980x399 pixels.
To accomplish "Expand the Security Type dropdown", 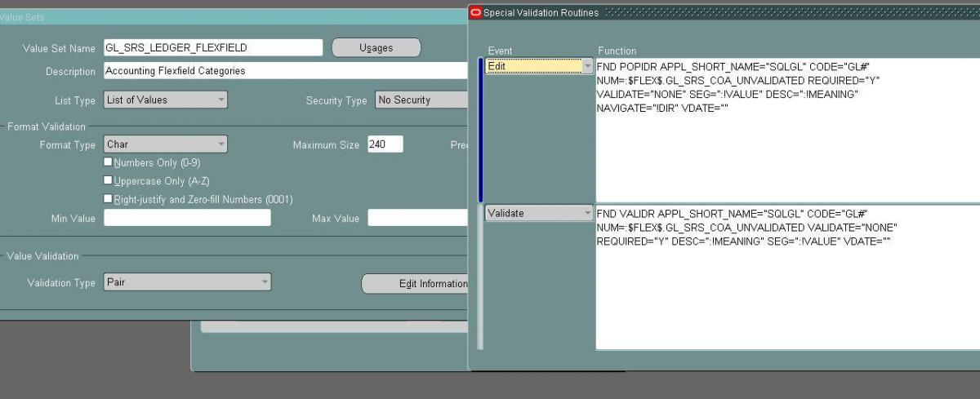I will click(421, 100).
